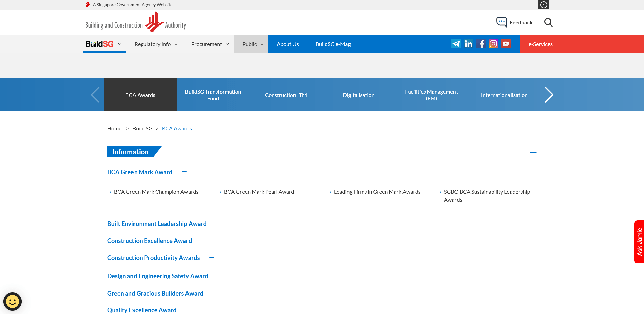
Task: Click the smiley face feedback icon
Action: click(13, 301)
